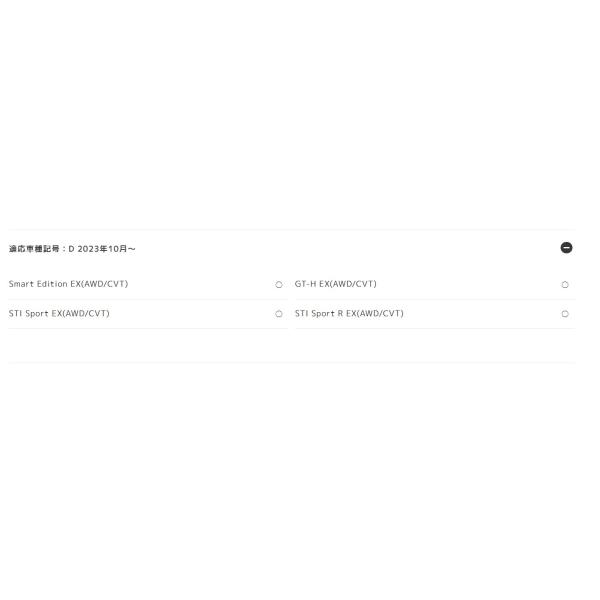Select the STI Sport R EX(AWD/CVT) grade label
The image size is (600, 600).
(349, 314)
